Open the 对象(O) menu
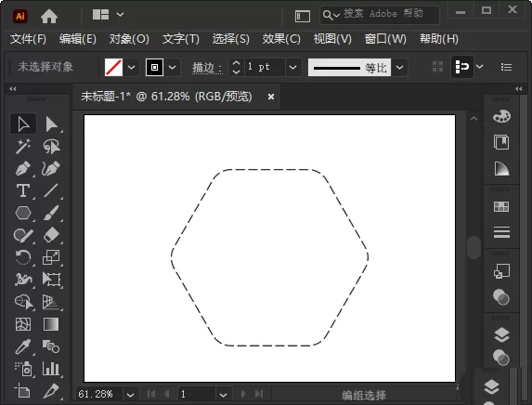Viewport: 532px width, 405px height. pos(129,39)
